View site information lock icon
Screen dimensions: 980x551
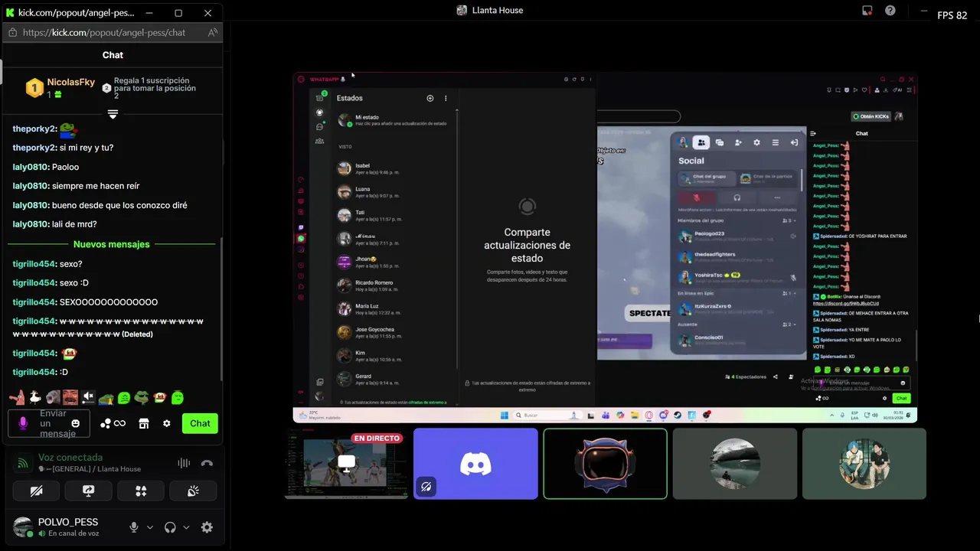click(12, 33)
